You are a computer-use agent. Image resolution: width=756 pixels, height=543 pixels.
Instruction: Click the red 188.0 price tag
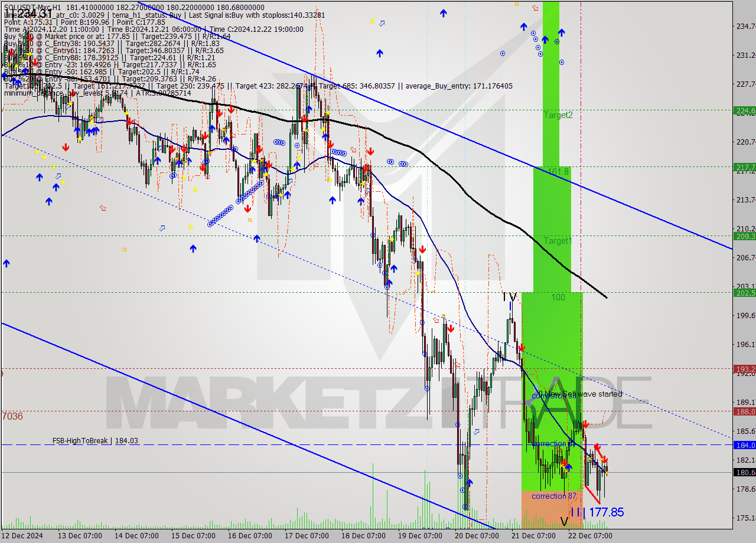[744, 411]
